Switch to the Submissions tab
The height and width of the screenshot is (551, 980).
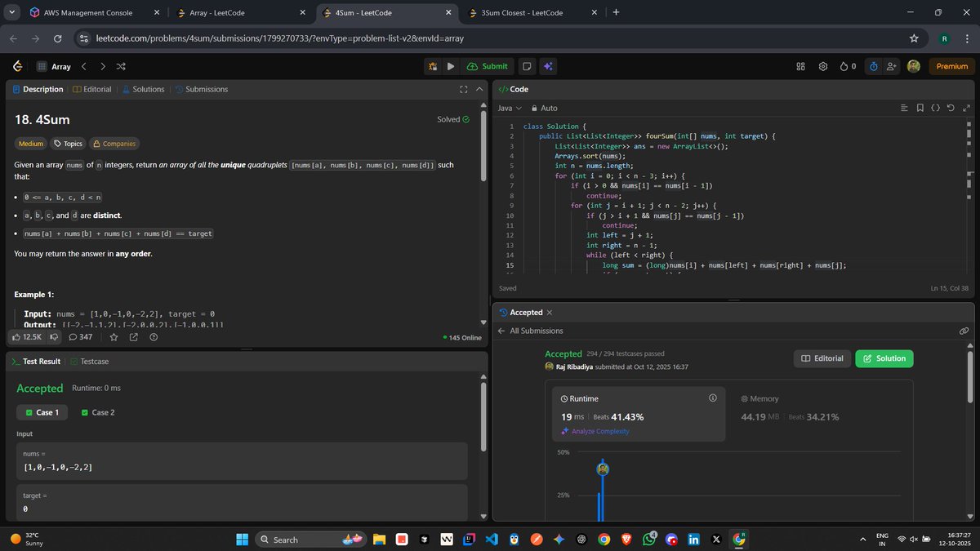point(201,89)
